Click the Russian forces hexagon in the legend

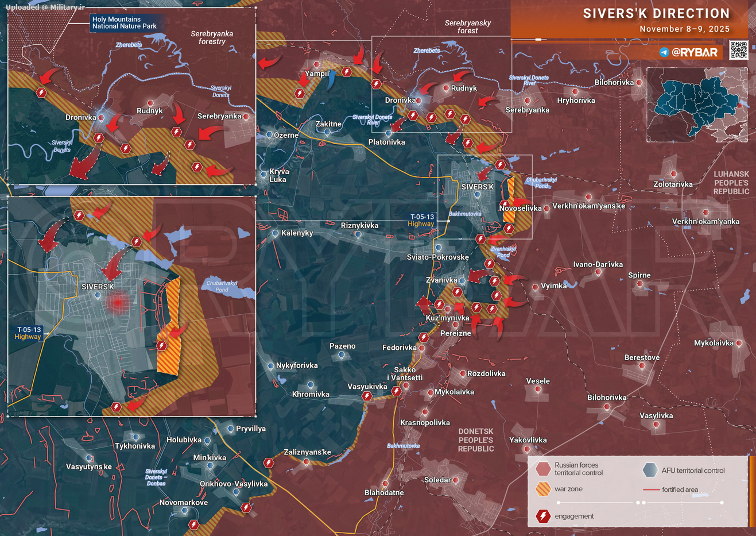coord(543,469)
